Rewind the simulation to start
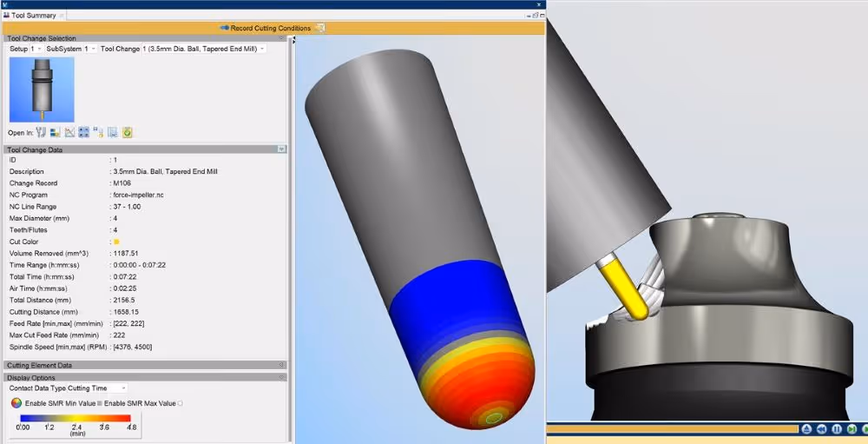 tap(822, 428)
